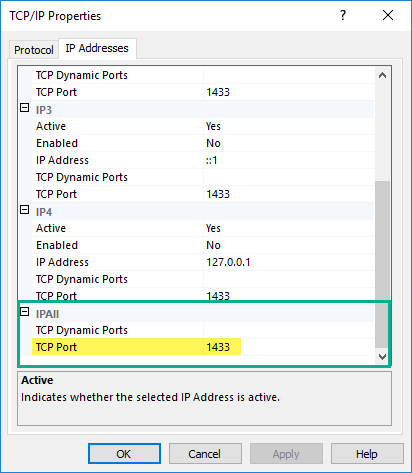Image resolution: width=412 pixels, height=473 pixels.
Task: Click the IP4 IP Address value 127.0.0.1
Action: pos(228,262)
